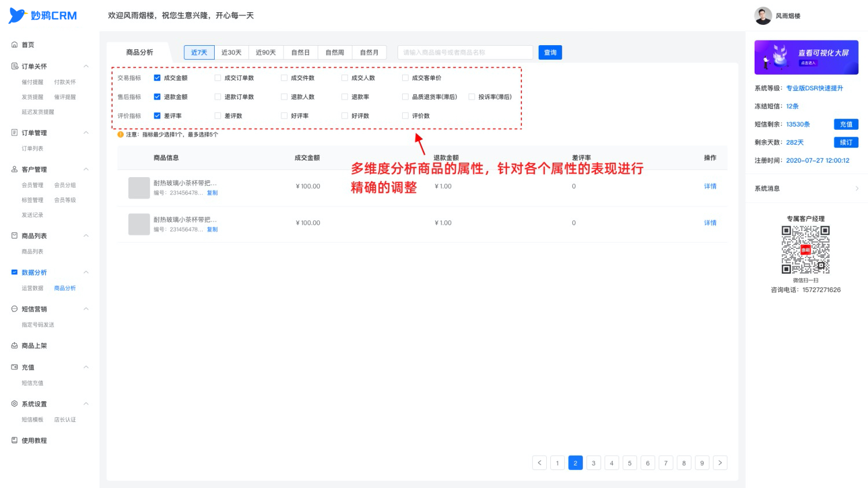
Task: Click the 短信营销 message icon
Action: [x=14, y=309]
